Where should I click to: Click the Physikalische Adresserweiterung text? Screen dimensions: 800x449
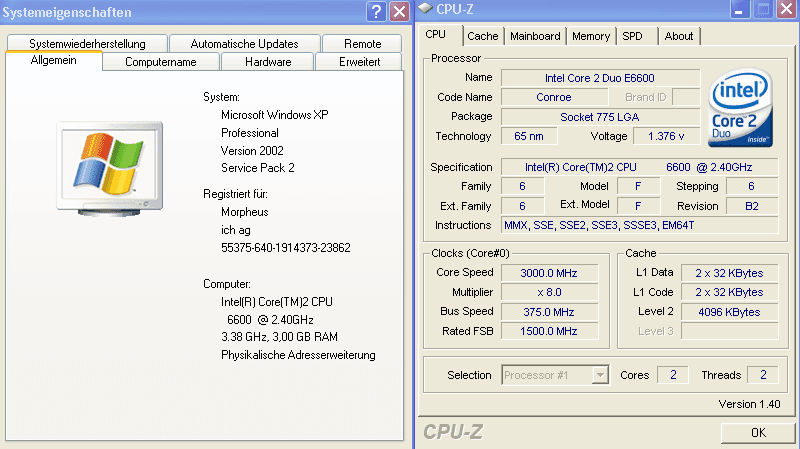tap(298, 355)
